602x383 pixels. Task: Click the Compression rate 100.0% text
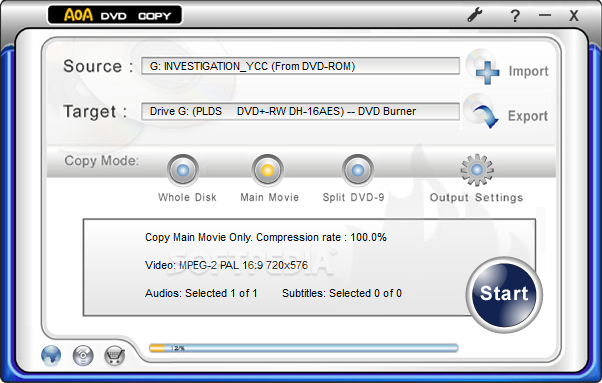click(321, 237)
